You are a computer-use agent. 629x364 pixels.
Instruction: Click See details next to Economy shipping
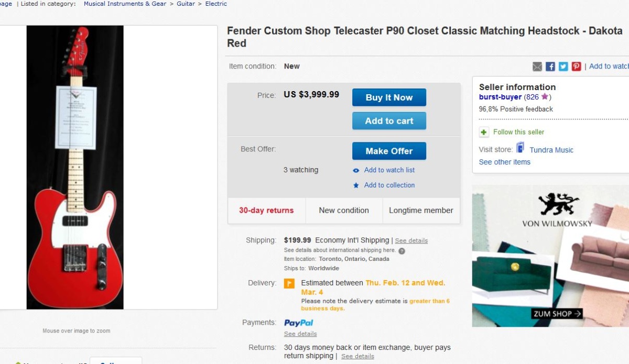pos(411,241)
